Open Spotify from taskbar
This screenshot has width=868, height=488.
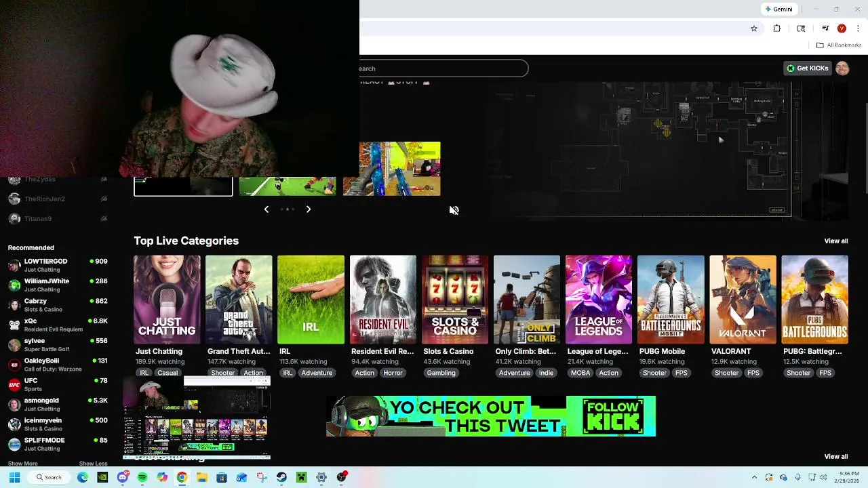tap(142, 477)
